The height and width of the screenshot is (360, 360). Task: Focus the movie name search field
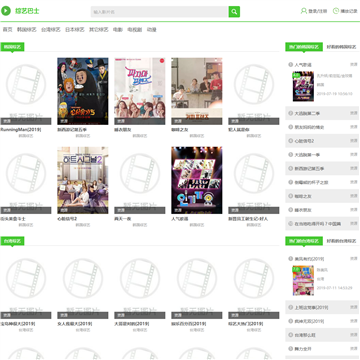(160, 12)
